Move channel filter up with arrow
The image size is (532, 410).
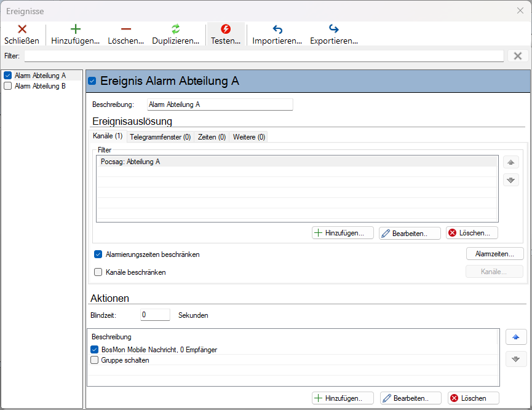[x=511, y=162]
